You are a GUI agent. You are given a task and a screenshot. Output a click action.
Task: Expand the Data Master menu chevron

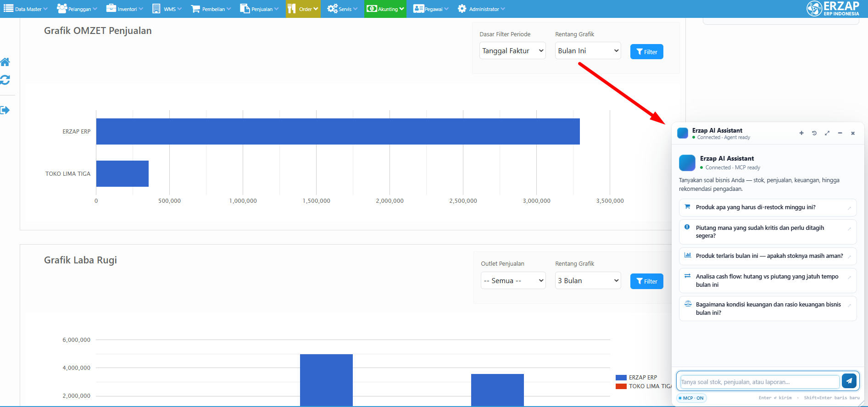pos(45,9)
